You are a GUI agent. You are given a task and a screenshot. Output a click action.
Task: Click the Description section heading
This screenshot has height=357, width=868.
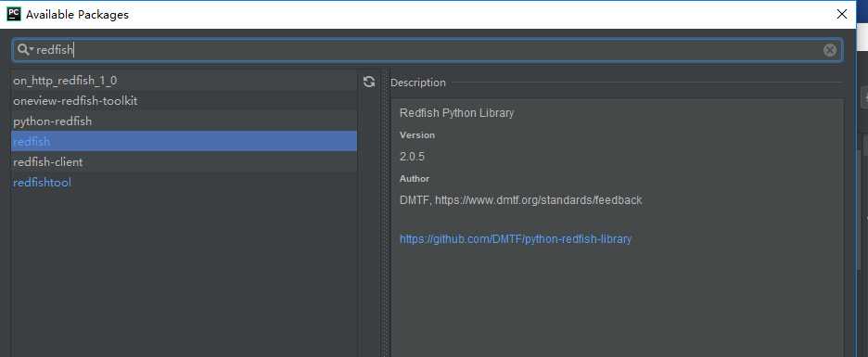click(418, 83)
